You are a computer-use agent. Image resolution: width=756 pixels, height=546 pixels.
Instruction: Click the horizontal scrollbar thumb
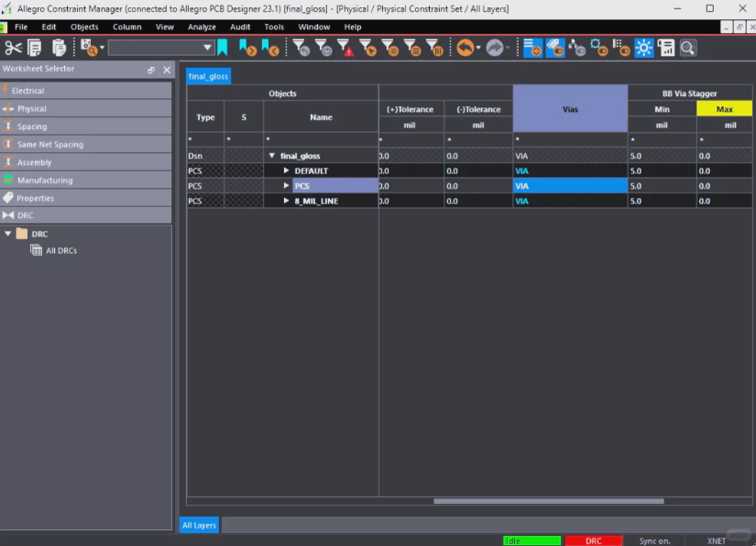(x=548, y=501)
